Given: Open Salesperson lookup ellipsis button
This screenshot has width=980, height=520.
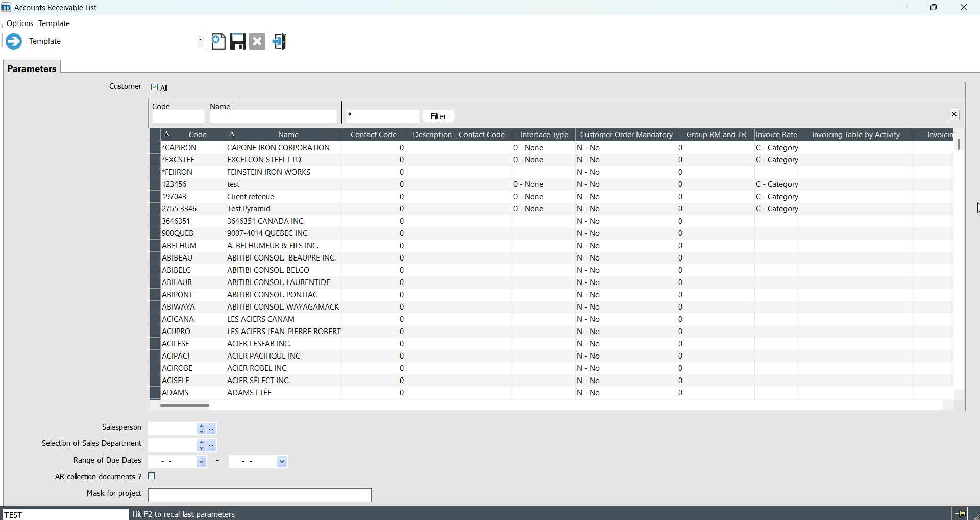Looking at the screenshot, I should click(212, 429).
